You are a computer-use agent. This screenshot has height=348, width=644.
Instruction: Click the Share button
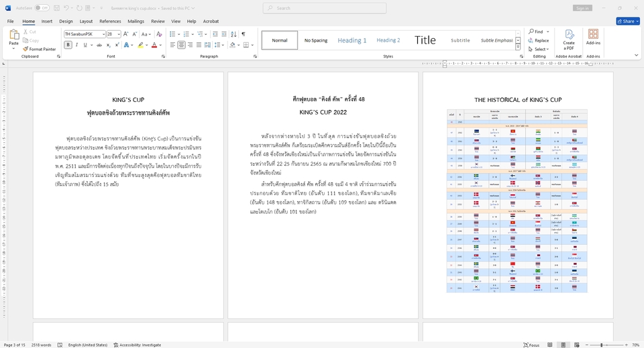628,21
